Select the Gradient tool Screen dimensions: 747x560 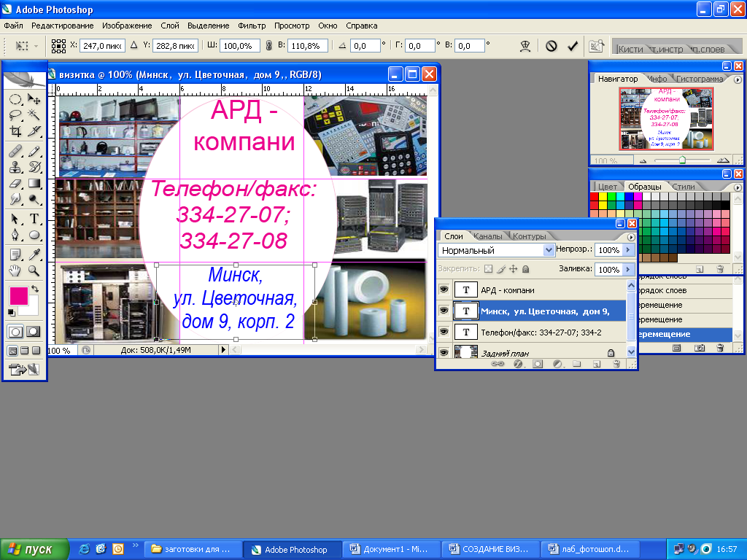point(34,183)
